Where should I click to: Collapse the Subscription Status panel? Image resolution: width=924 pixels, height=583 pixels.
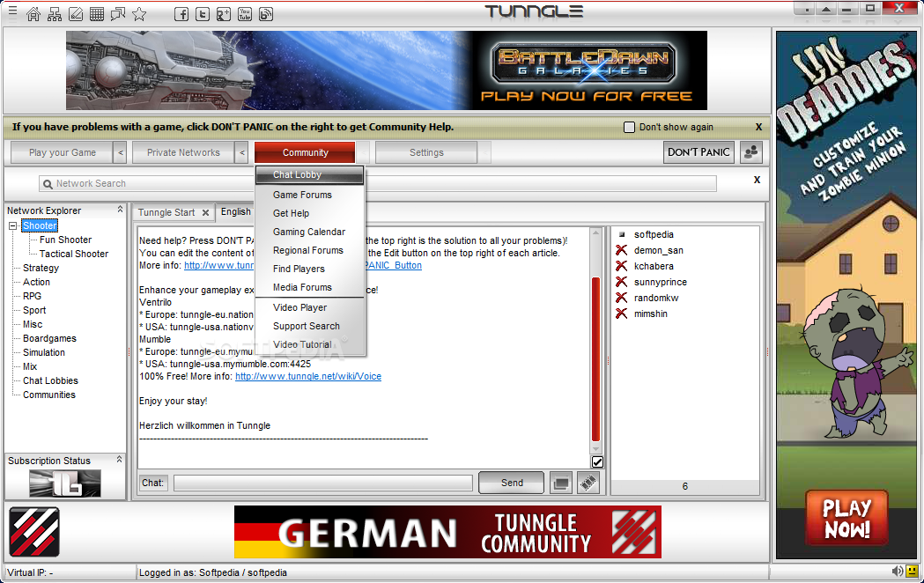120,460
